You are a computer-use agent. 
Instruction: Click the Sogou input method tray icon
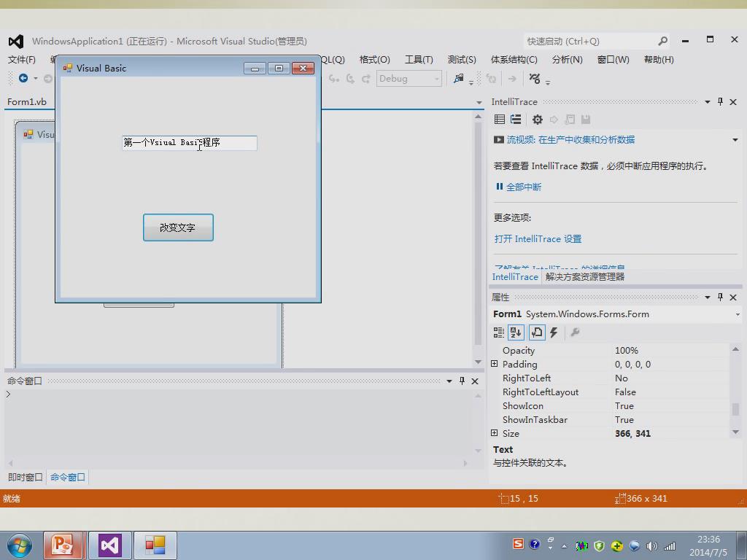[x=519, y=544]
